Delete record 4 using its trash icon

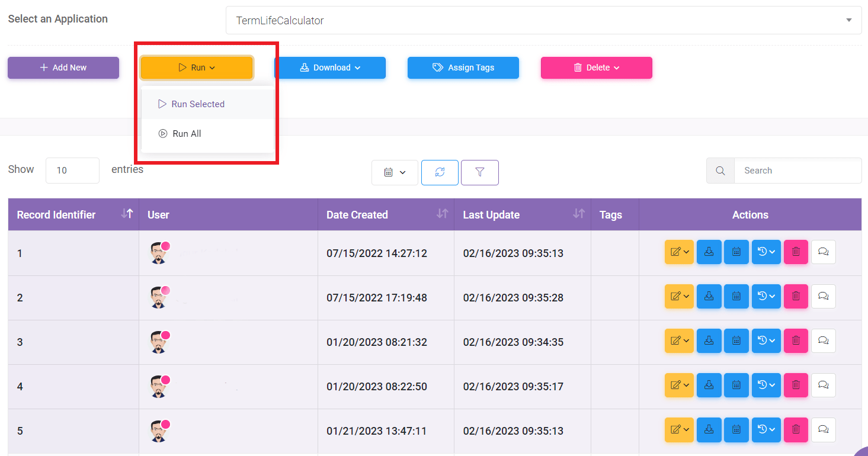pos(796,385)
